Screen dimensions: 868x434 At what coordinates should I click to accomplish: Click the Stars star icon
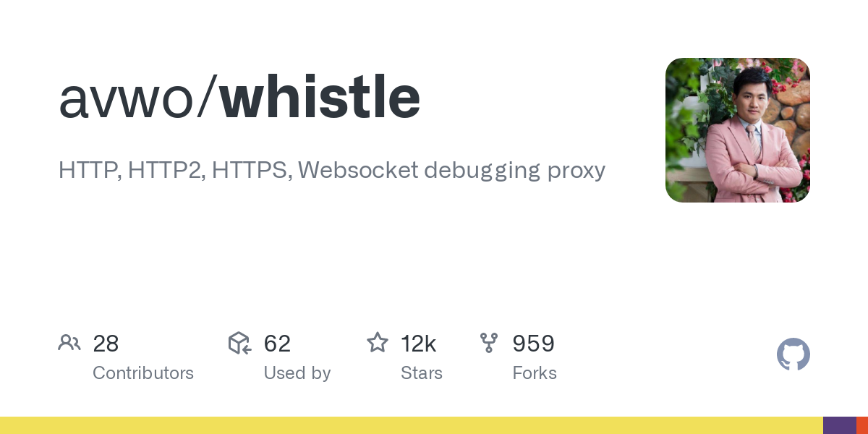378,343
